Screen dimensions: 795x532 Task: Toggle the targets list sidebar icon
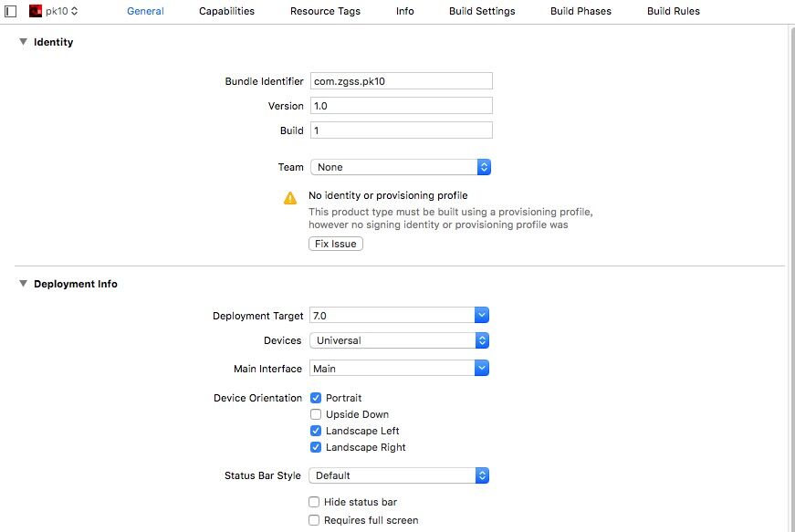point(11,11)
